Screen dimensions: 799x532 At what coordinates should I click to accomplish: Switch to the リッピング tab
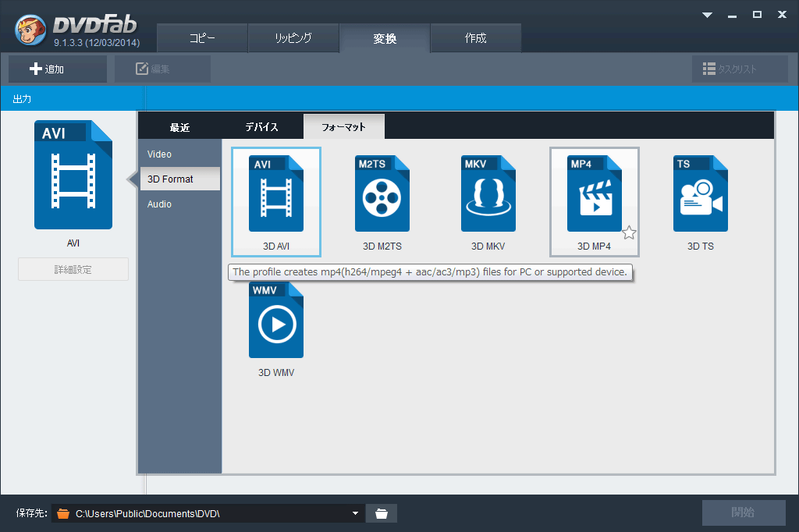[x=293, y=38]
